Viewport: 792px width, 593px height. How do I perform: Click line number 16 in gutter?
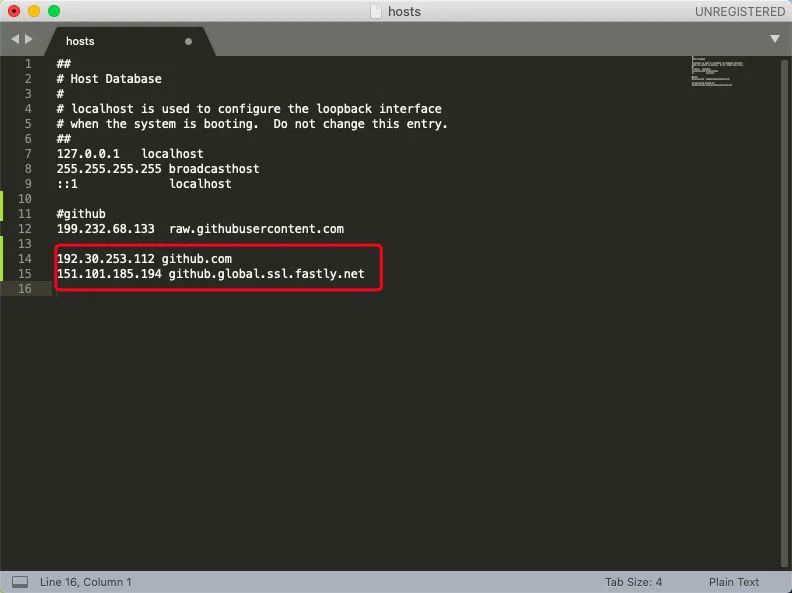(x=24, y=289)
